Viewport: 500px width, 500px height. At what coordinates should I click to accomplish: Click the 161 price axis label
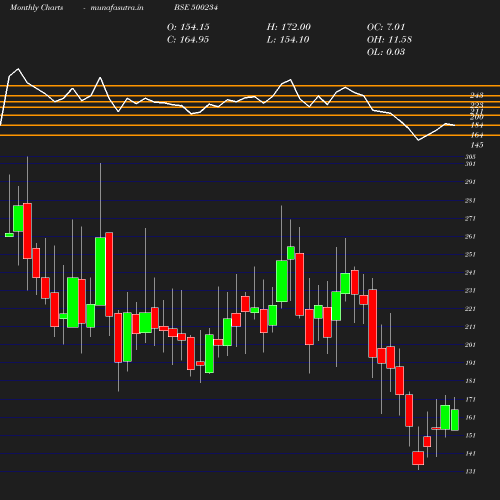click(470, 417)
